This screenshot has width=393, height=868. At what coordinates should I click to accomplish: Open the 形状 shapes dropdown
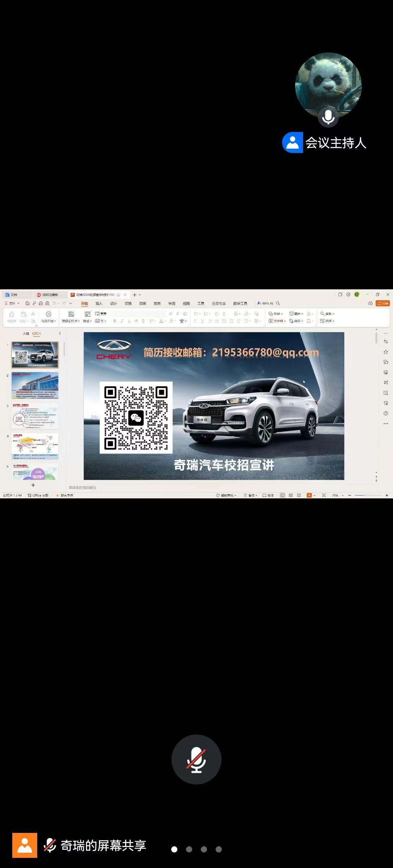pos(276,314)
